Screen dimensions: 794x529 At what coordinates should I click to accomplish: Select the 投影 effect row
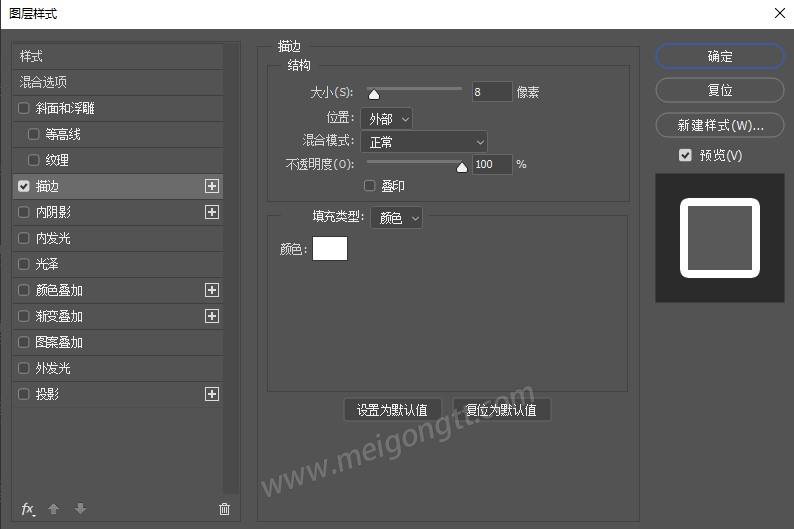tap(117, 394)
